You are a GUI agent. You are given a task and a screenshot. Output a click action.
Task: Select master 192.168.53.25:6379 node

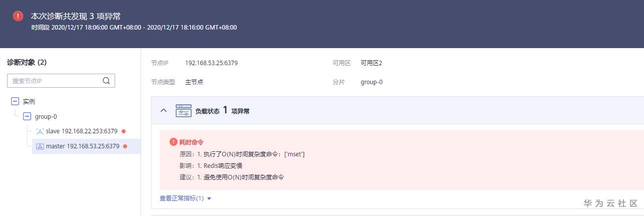[83, 146]
